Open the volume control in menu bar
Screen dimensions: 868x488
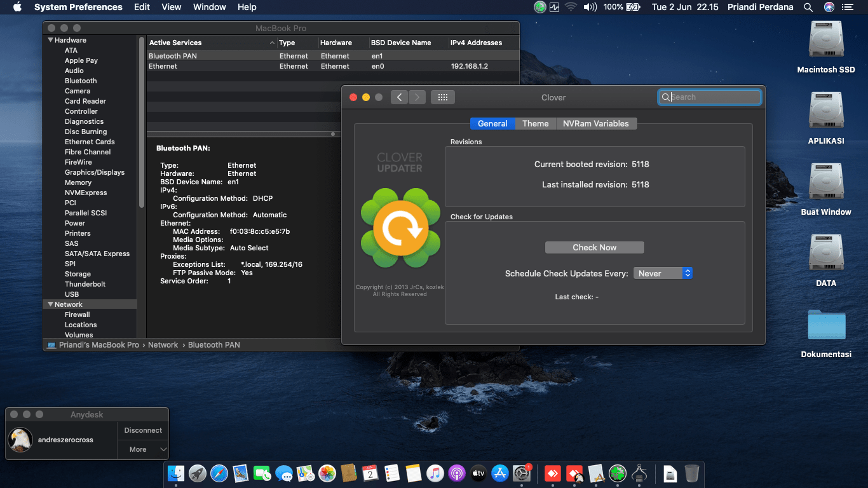coord(590,7)
